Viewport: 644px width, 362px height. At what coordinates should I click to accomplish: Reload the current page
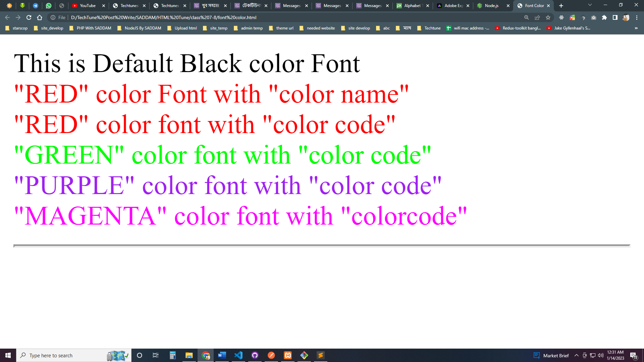point(29,17)
